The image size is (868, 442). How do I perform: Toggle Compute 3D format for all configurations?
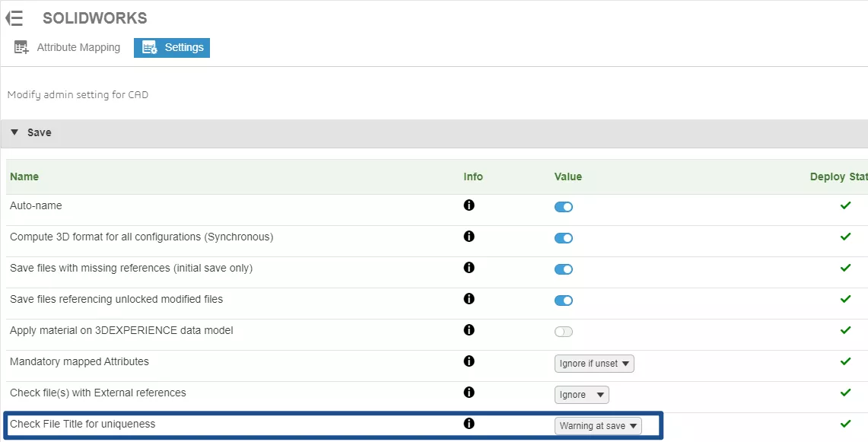coord(564,238)
